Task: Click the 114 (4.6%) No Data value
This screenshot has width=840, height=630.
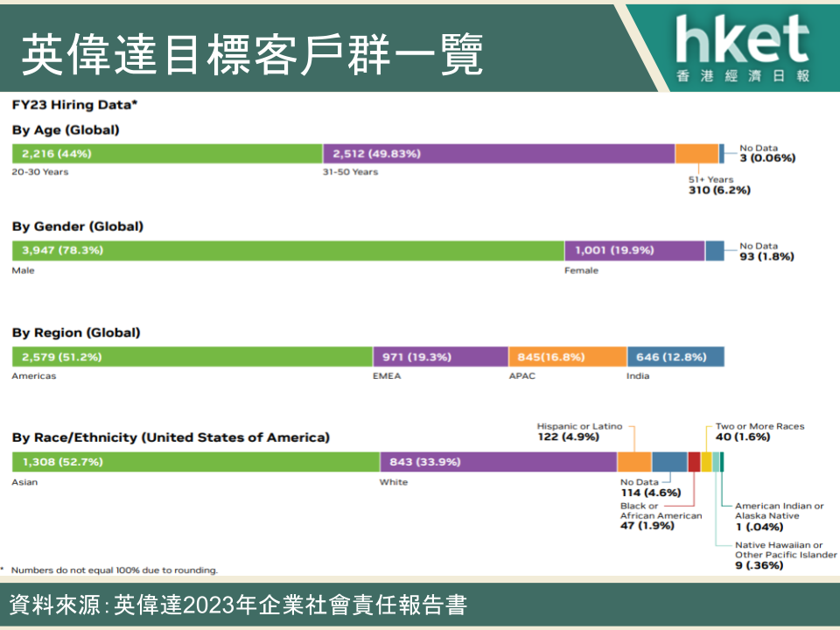Action: [x=651, y=493]
